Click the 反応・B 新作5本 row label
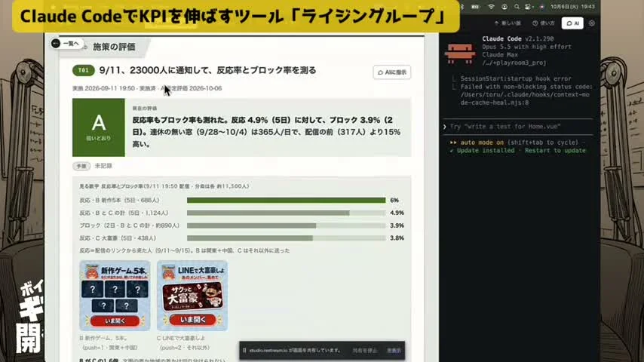 [119, 200]
